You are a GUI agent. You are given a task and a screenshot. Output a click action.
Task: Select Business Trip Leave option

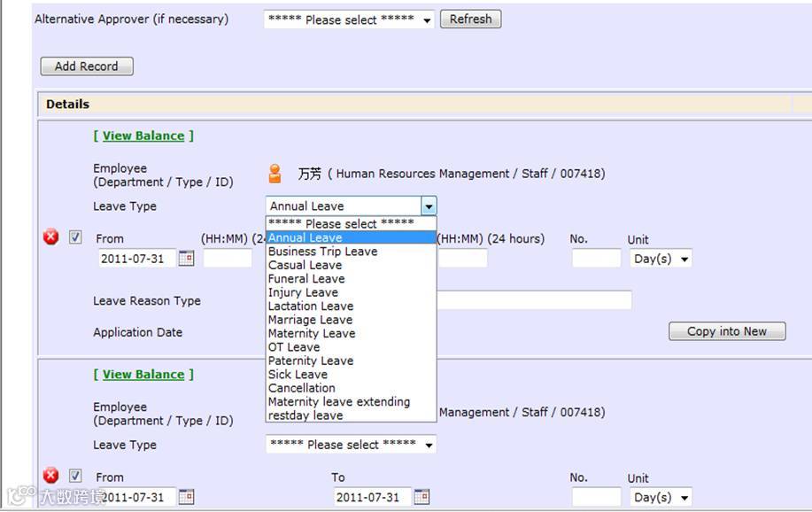click(351, 252)
